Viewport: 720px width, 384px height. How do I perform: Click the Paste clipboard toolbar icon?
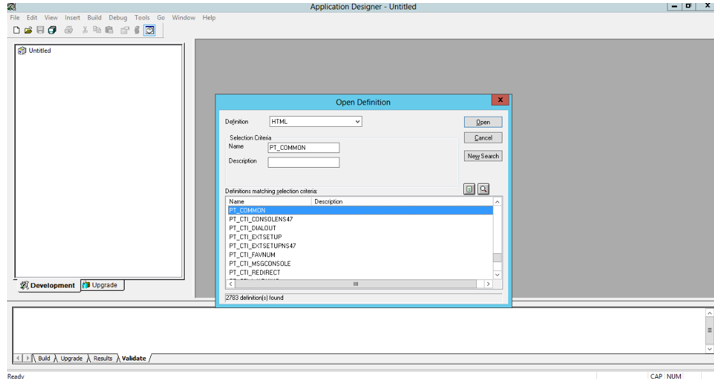click(x=109, y=30)
